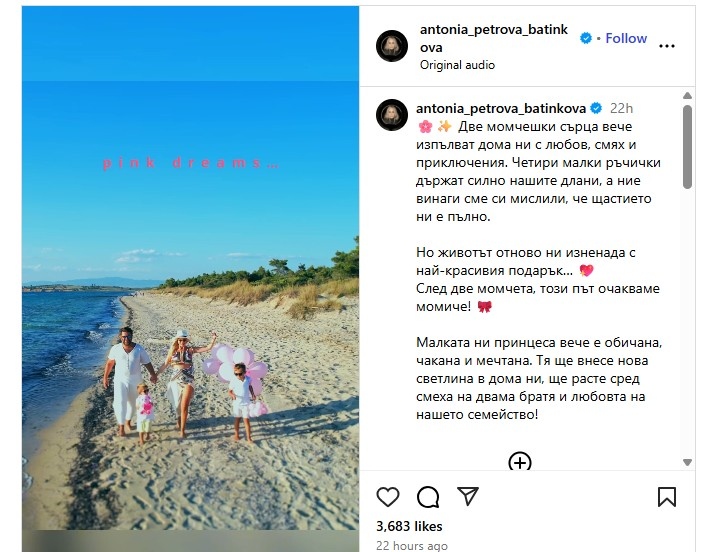View the 3,683 likes list
Screen dimensions: 714x552
tap(409, 526)
